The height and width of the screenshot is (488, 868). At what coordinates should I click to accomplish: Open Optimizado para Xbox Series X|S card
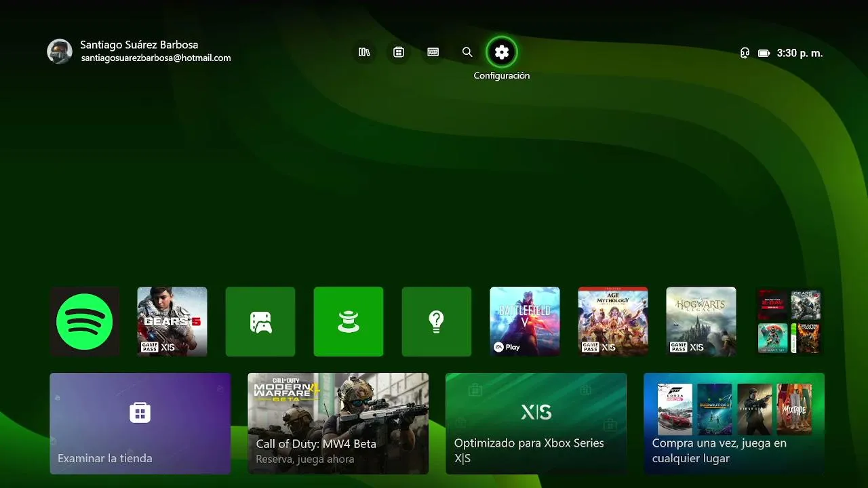point(536,424)
